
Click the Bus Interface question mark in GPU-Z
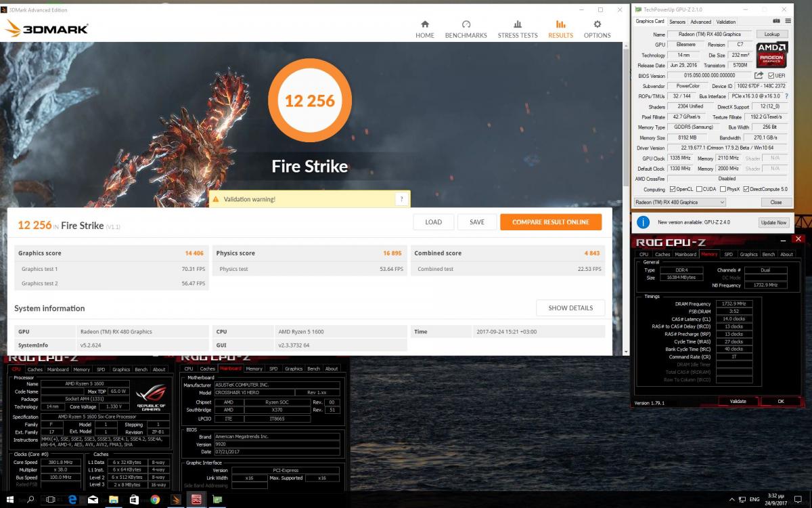pyautogui.click(x=786, y=96)
